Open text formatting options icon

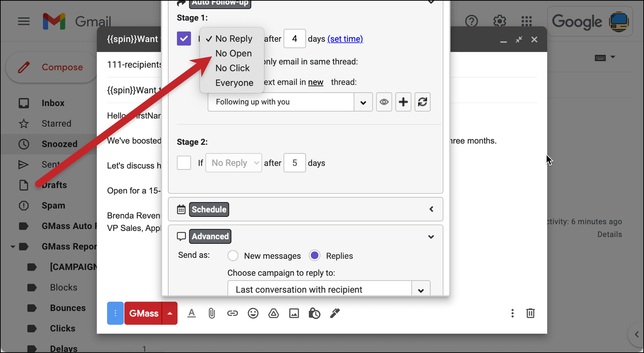[191, 313]
